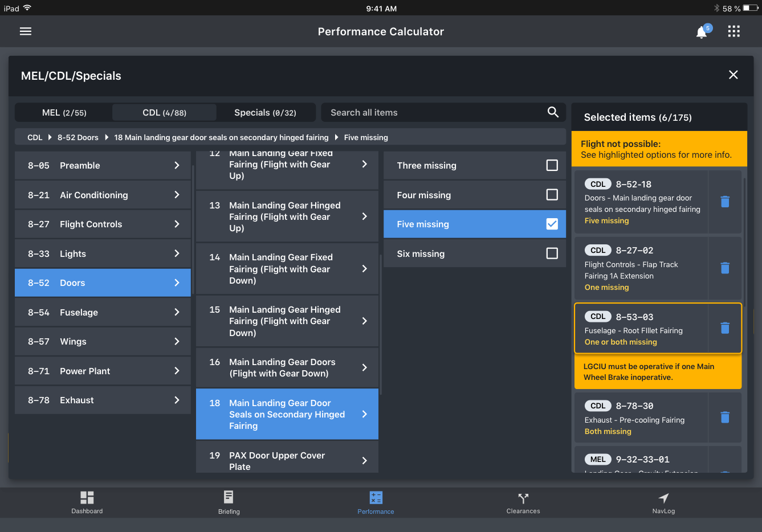Expand the 8-21 Air Conditioning chapter
Screen dimensions: 762x532
103,195
